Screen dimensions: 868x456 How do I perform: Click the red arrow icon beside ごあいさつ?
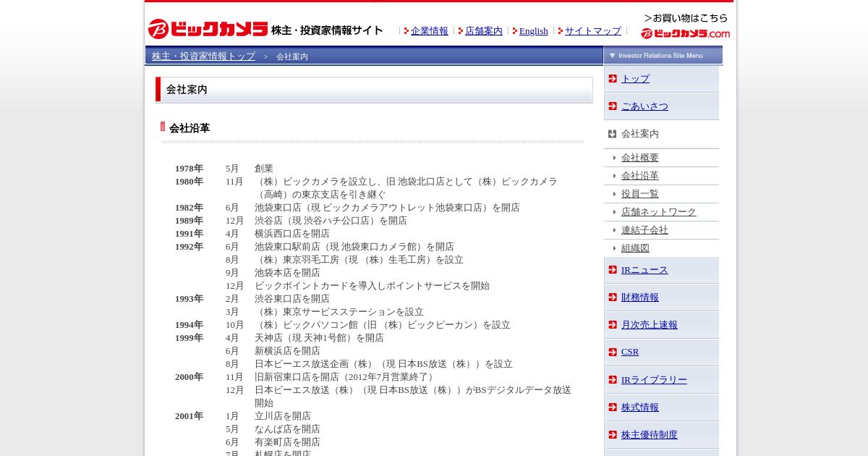point(613,106)
